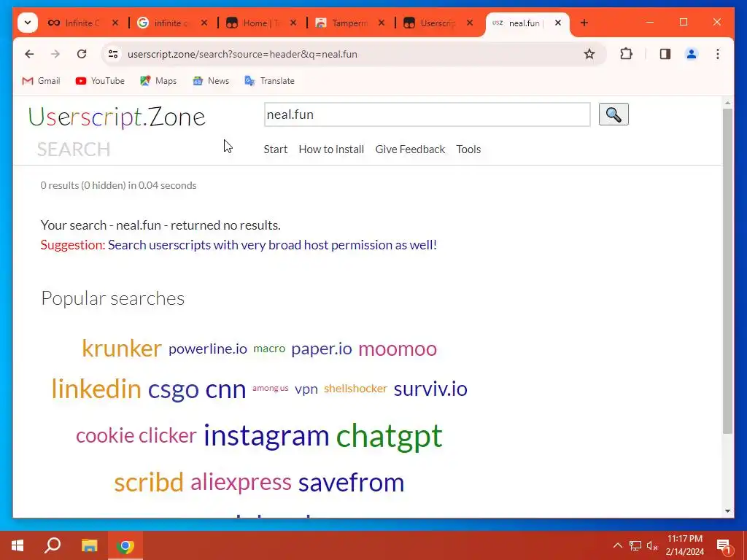Click the linkedin popular search
The height and width of the screenshot is (560, 747).
pos(96,389)
